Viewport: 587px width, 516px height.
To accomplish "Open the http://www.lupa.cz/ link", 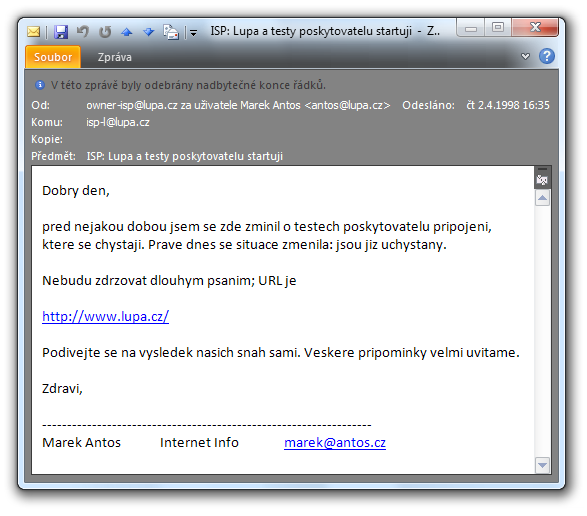I will point(106,316).
